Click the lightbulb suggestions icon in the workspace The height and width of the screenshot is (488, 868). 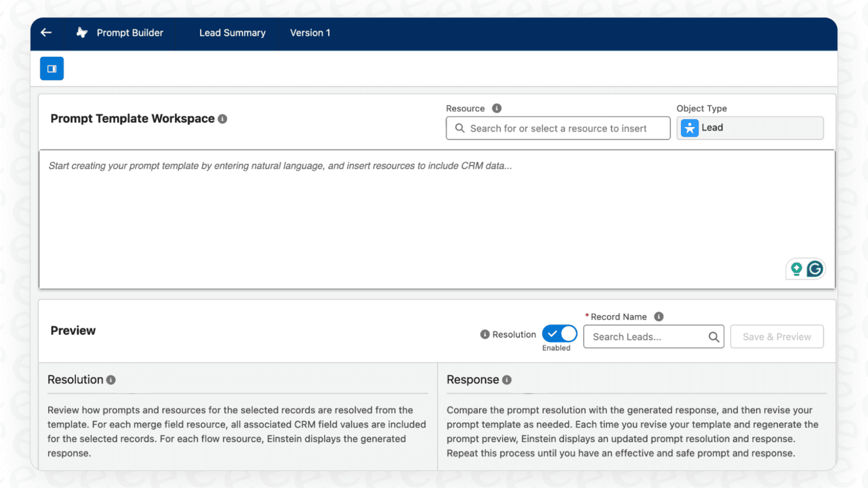pyautogui.click(x=796, y=269)
